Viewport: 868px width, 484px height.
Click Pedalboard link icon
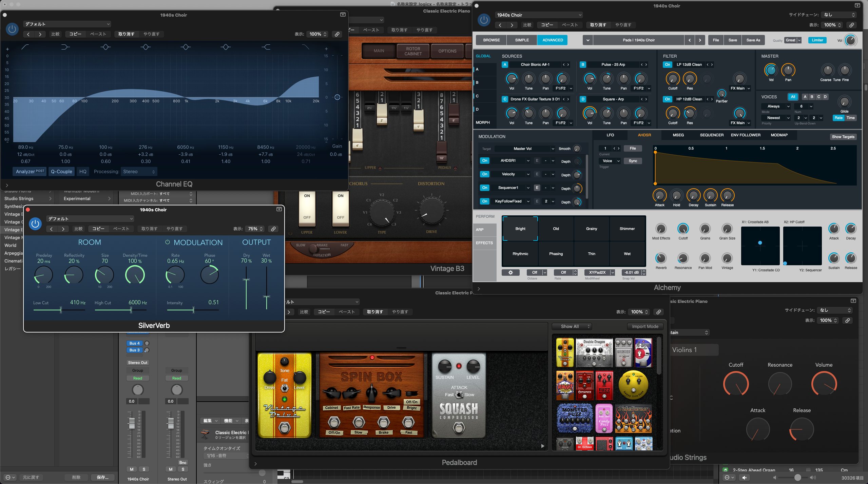[658, 312]
